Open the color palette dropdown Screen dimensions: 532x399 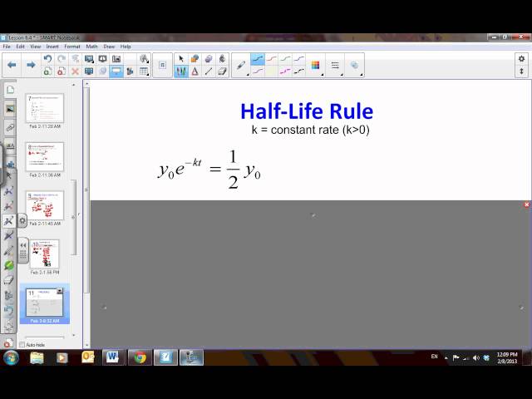(x=316, y=65)
